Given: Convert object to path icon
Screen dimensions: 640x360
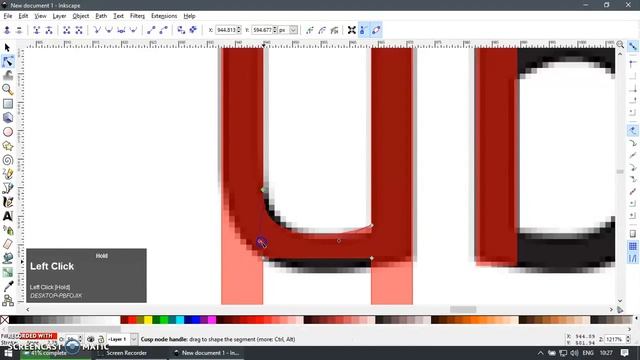Looking at the screenshot, I should pos(181,30).
